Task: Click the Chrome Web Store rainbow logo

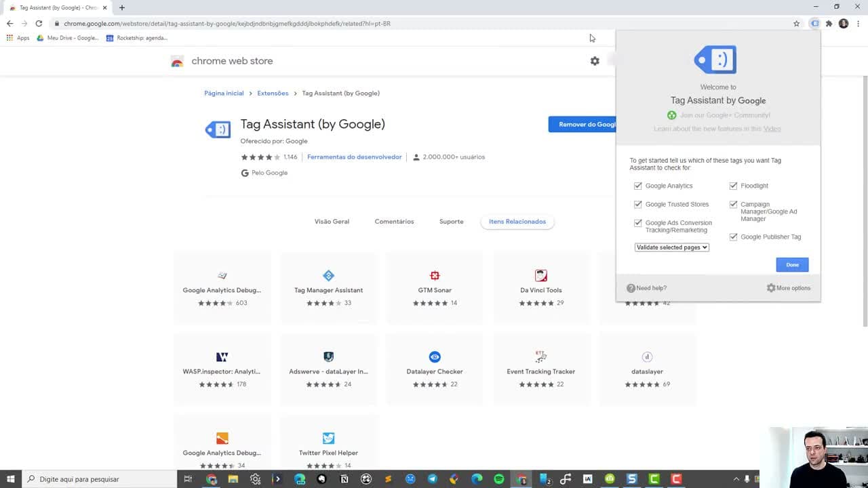Action: (177, 62)
